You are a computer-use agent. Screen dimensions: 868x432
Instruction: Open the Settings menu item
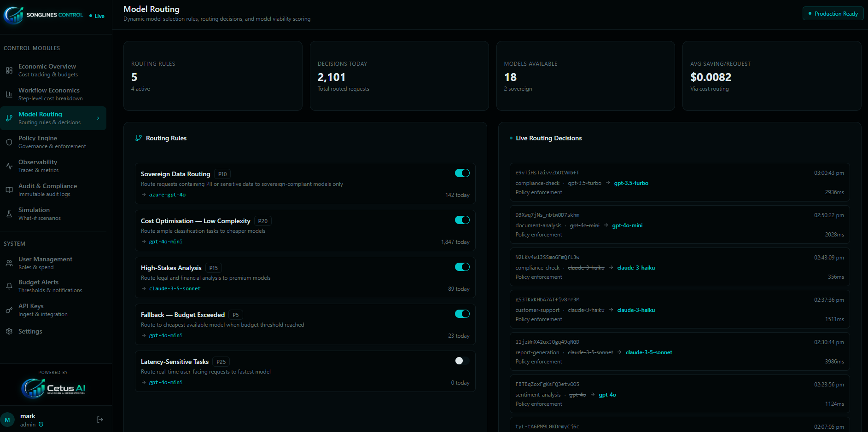(30, 331)
